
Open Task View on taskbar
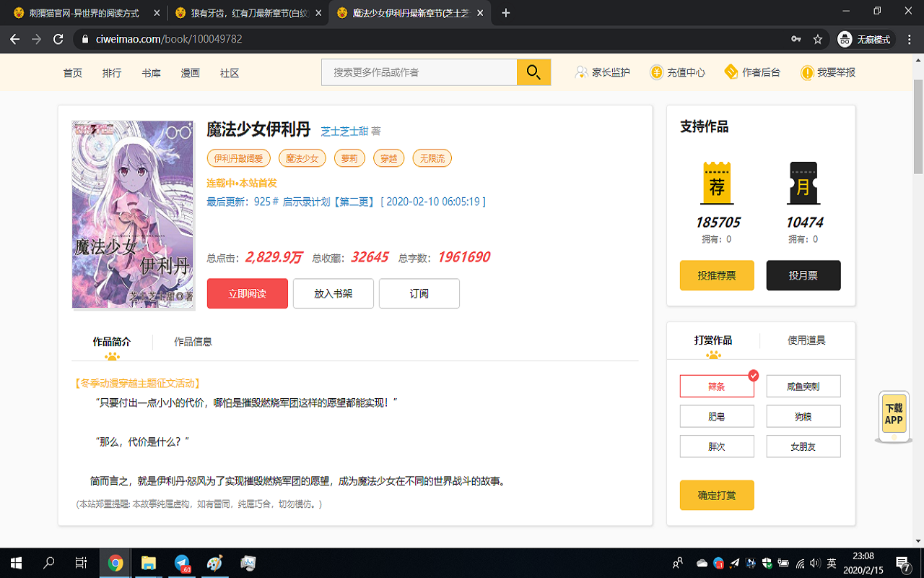(82, 563)
